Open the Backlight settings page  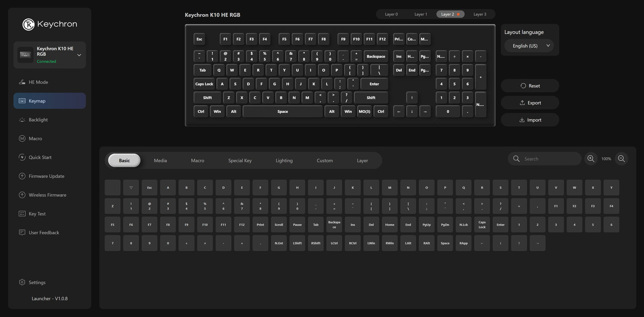[x=38, y=120]
